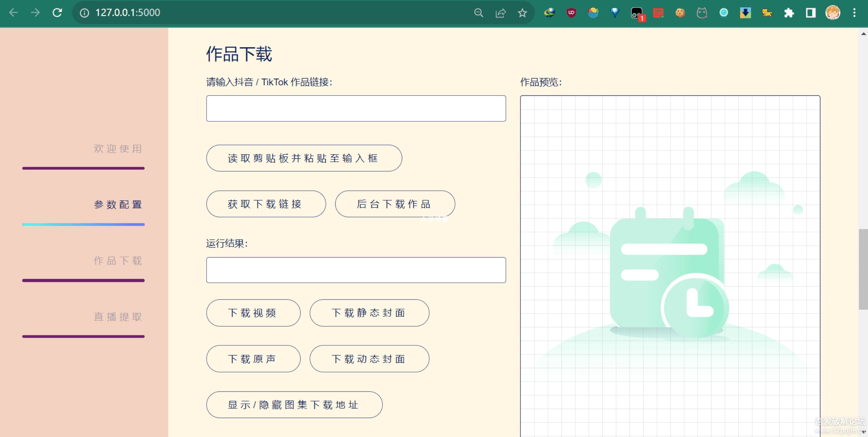
Task: Open the uBlock shield extension icon
Action: pyautogui.click(x=571, y=13)
